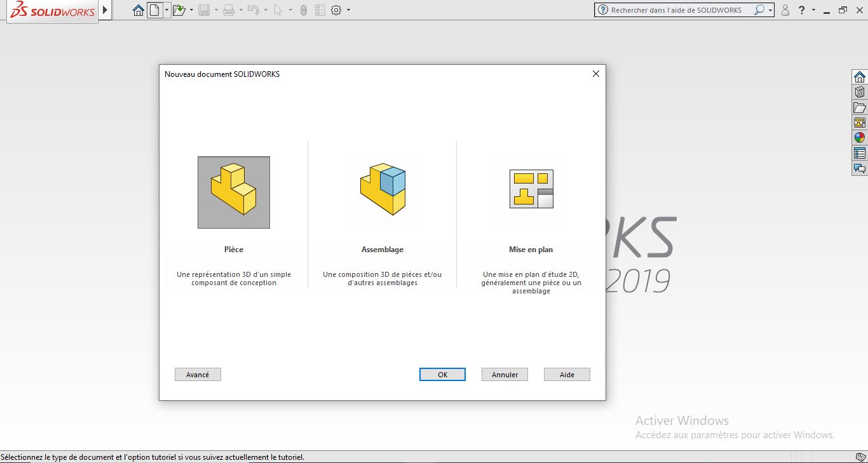
Task: Open the Welcome home icon in top toolbar
Action: 139,10
